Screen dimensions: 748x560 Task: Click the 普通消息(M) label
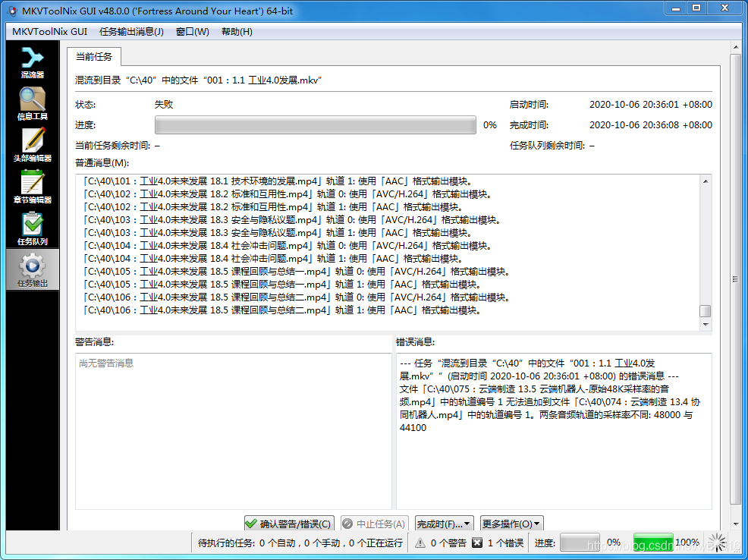(x=102, y=163)
